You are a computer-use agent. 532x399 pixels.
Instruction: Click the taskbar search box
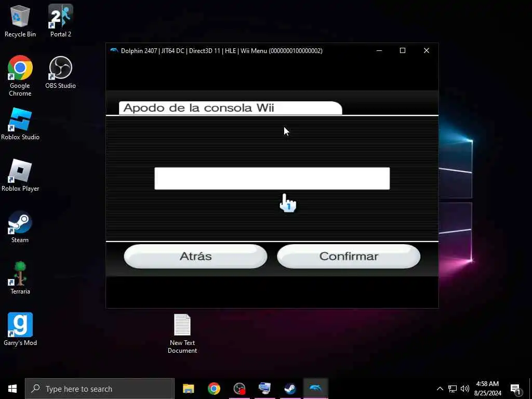coord(100,389)
